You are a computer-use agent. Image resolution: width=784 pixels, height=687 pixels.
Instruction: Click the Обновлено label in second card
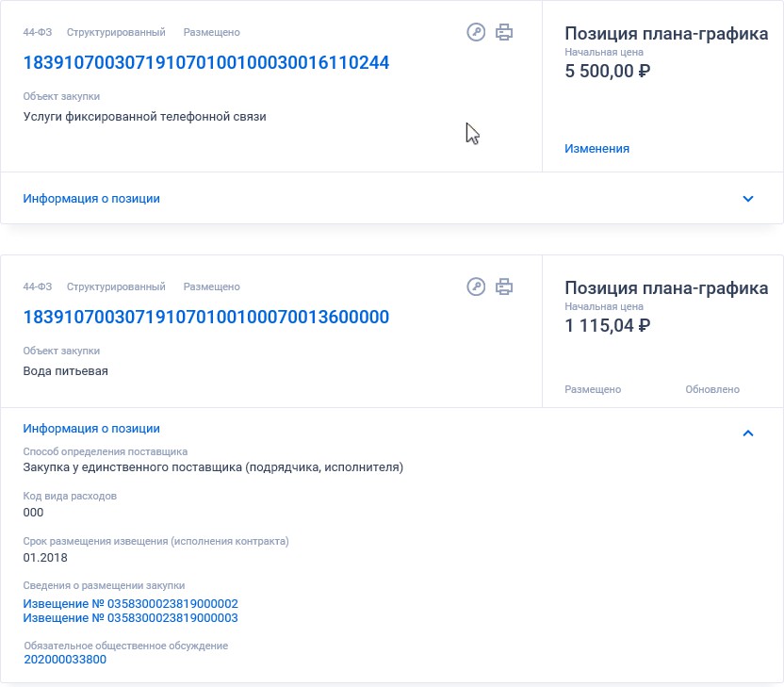(712, 389)
